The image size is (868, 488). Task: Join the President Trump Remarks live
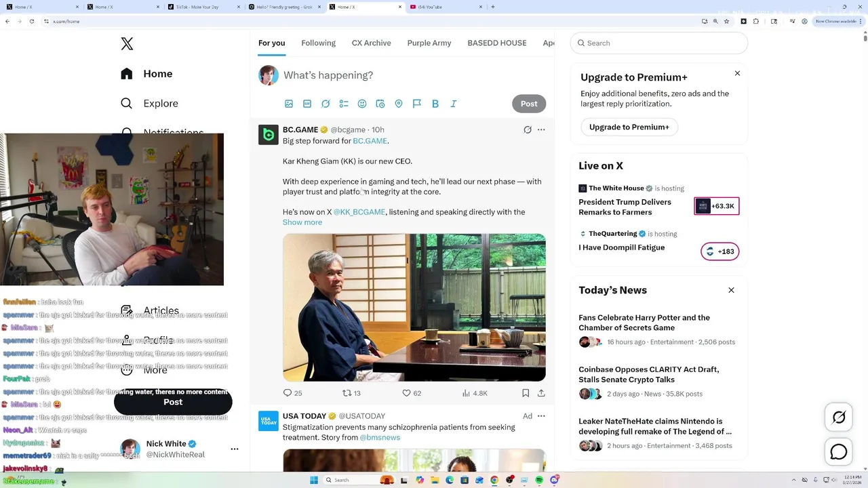pyautogui.click(x=625, y=207)
